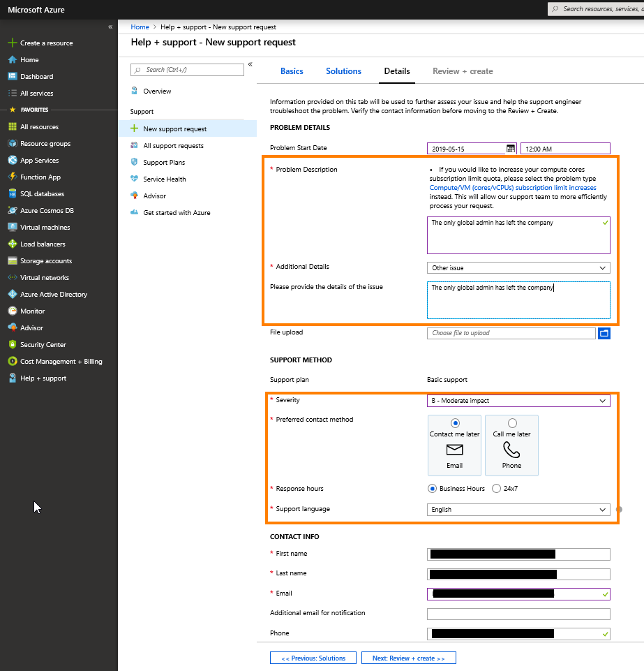Select Call me later Phone option
This screenshot has width=644, height=671.
pyautogui.click(x=511, y=445)
